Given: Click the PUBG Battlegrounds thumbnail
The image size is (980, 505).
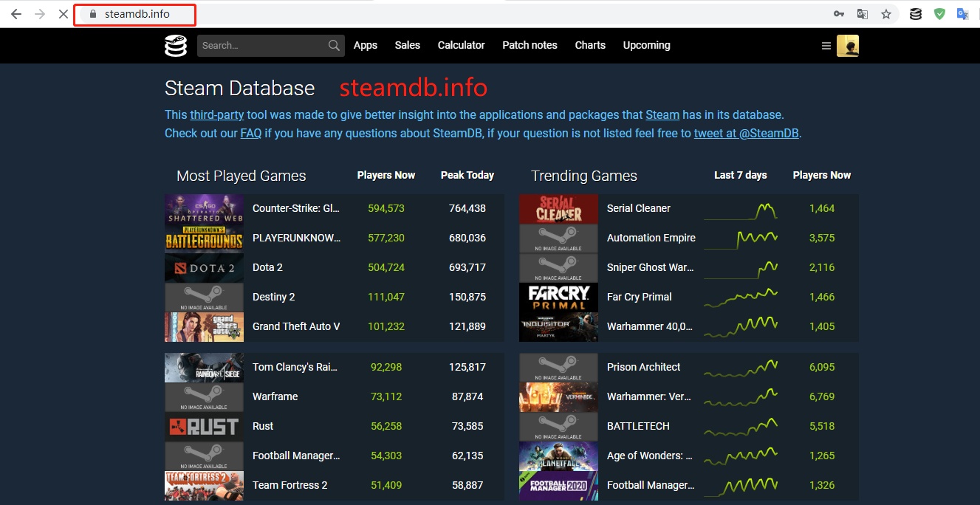Looking at the screenshot, I should coord(205,238).
